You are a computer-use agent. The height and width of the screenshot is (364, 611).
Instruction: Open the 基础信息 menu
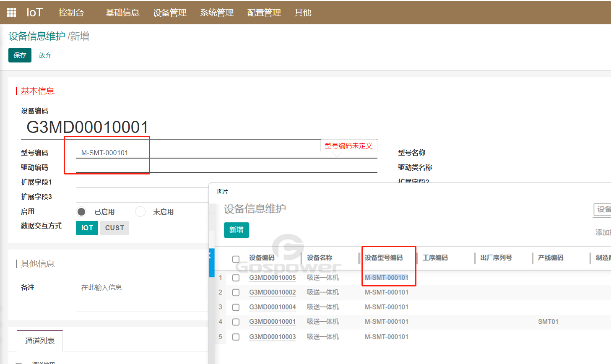point(122,13)
